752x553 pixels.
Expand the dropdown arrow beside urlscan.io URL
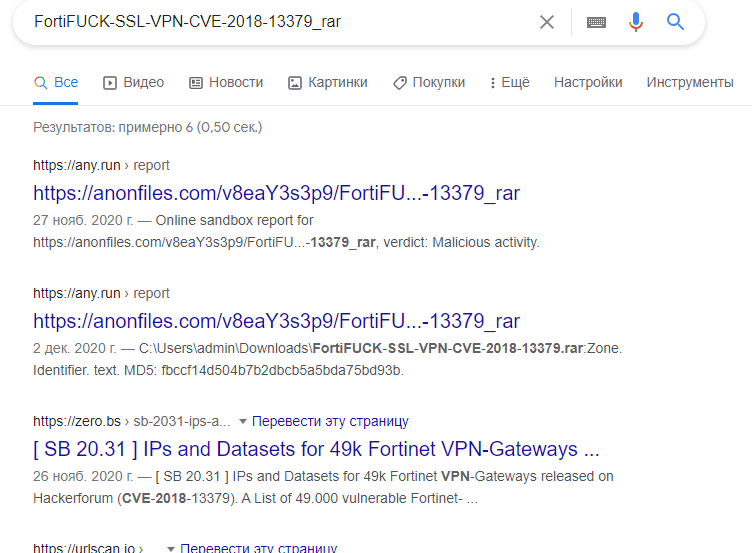171,549
